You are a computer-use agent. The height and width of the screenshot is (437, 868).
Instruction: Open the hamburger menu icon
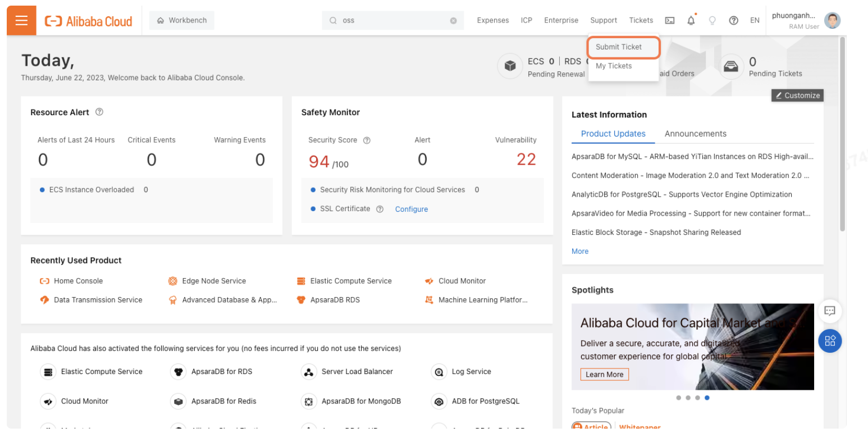[x=21, y=20]
